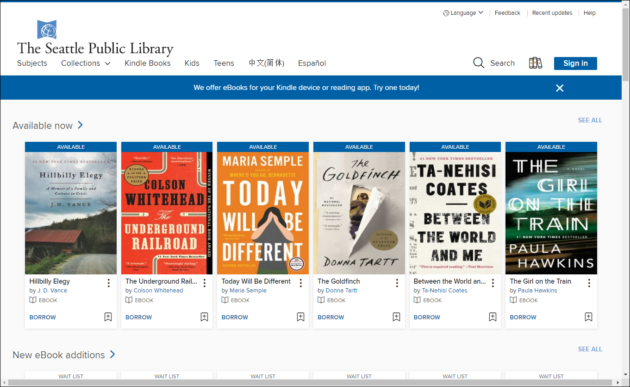Screen dimensions: 630x387
Task: Click the Seattle Public Library logo
Action: click(95, 38)
